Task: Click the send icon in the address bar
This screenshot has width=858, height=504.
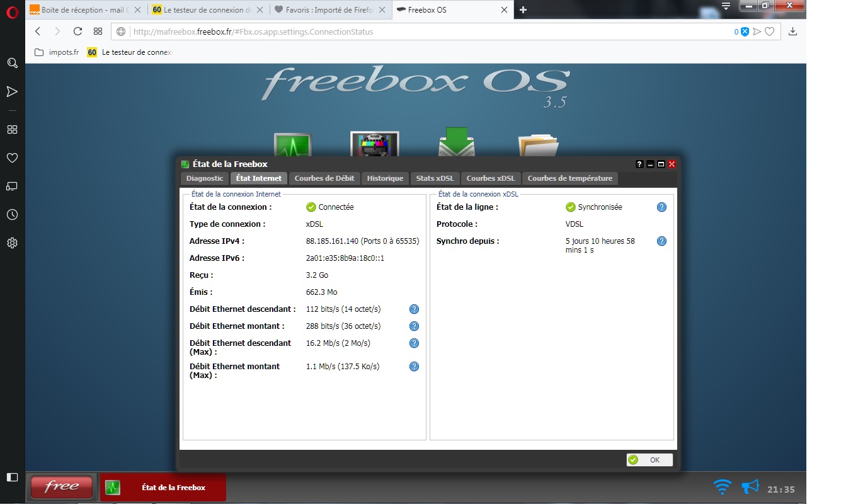Action: tap(757, 31)
